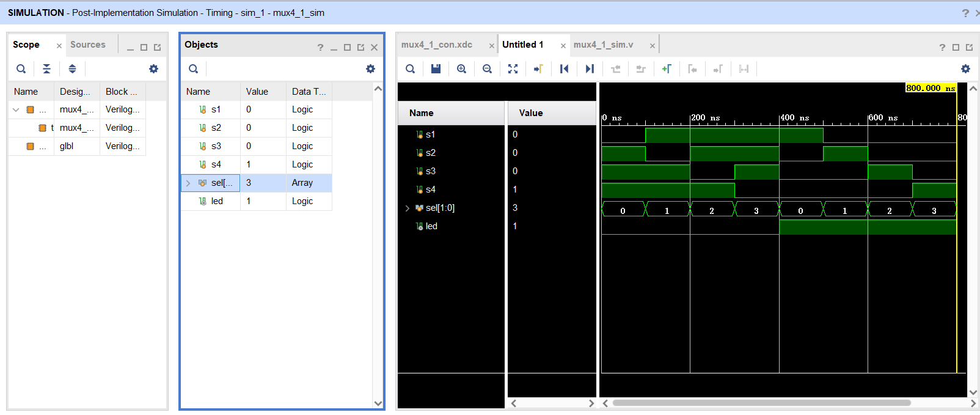
Task: Search in the Objects panel
Action: 193,69
